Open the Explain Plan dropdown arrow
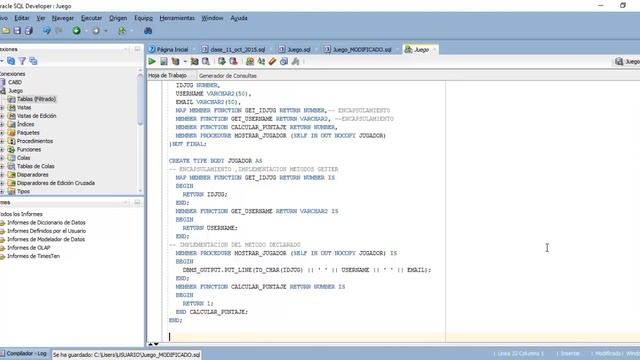Image resolution: width=640 pixels, height=360 pixels. (185, 62)
